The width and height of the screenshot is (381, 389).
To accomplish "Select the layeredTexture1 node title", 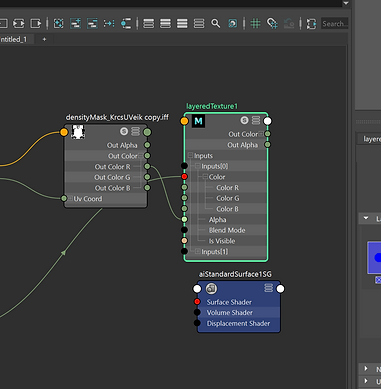I will [212, 106].
